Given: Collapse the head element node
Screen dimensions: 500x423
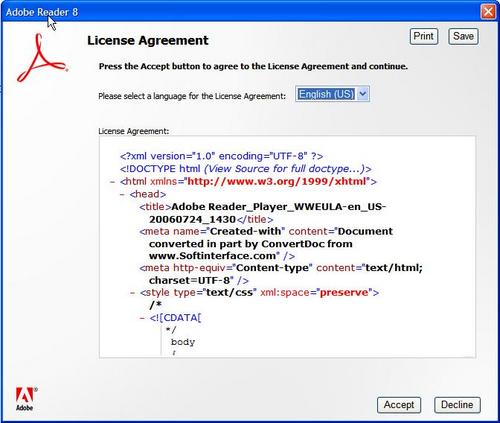Looking at the screenshot, I should [x=122, y=194].
